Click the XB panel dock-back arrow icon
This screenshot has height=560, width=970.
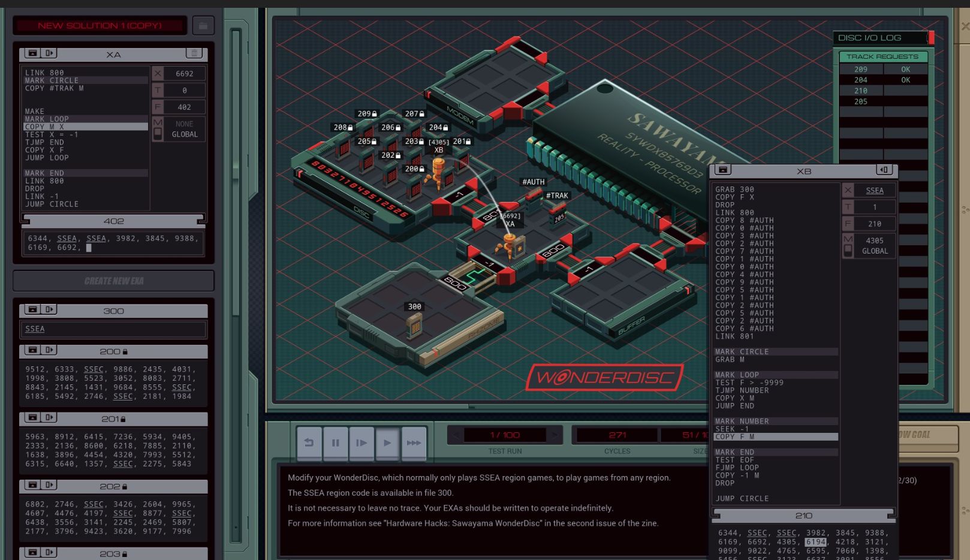[884, 170]
